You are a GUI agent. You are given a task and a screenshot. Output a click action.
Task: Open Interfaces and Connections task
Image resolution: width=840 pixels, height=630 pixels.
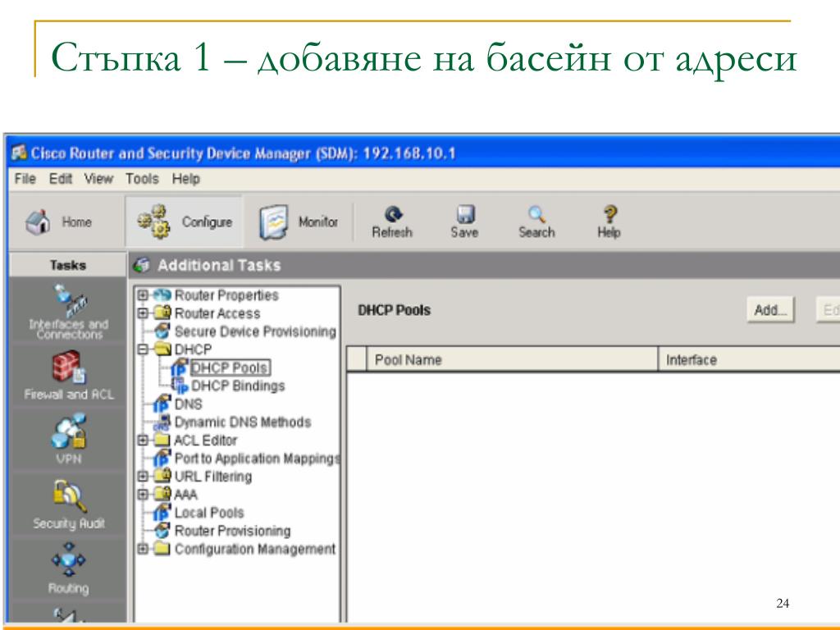coord(68,313)
